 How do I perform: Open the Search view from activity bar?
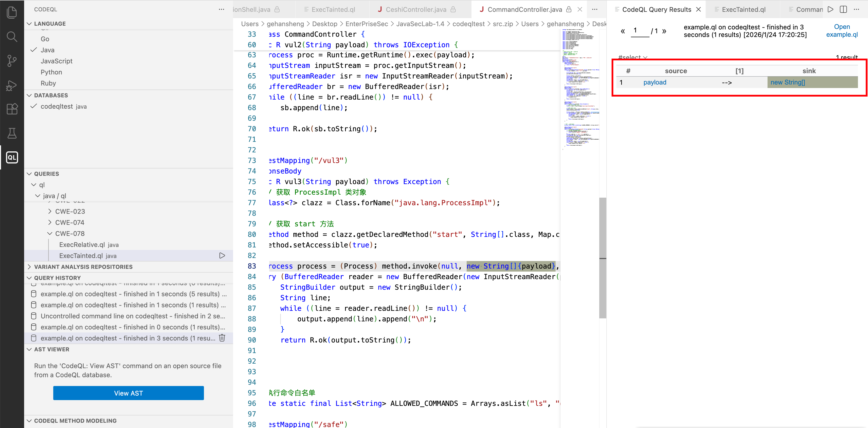(12, 36)
